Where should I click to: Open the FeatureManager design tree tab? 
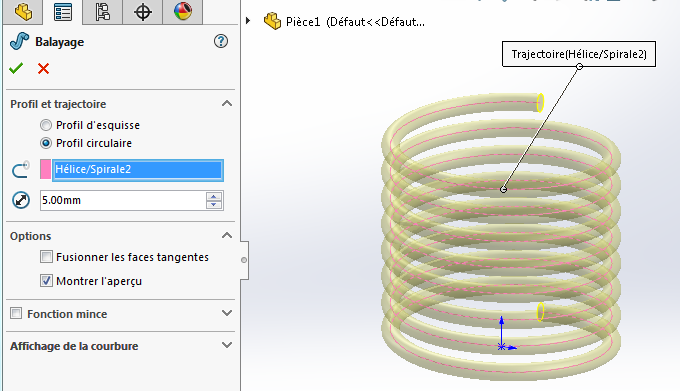[x=23, y=12]
